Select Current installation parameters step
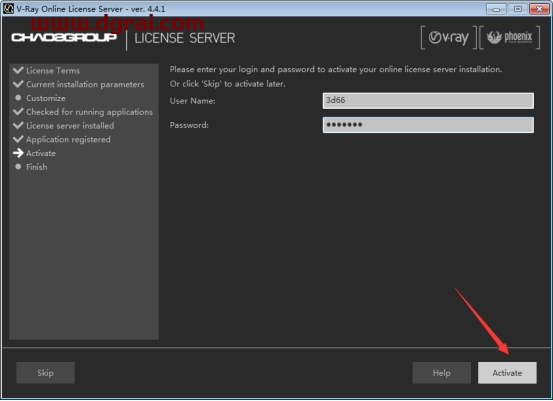The image size is (553, 401). [85, 84]
